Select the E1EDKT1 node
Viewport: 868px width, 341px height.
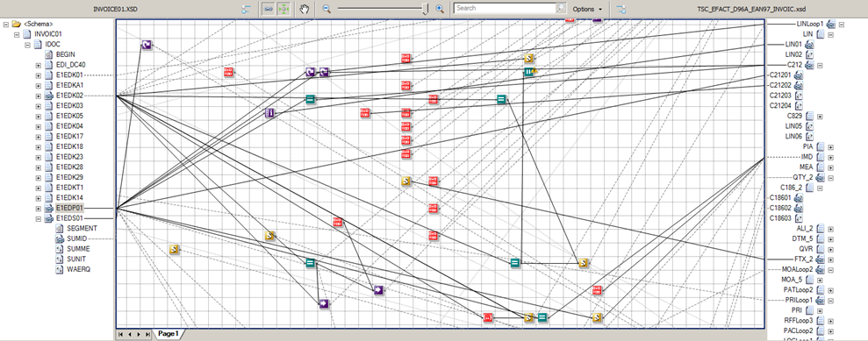pyautogui.click(x=69, y=188)
